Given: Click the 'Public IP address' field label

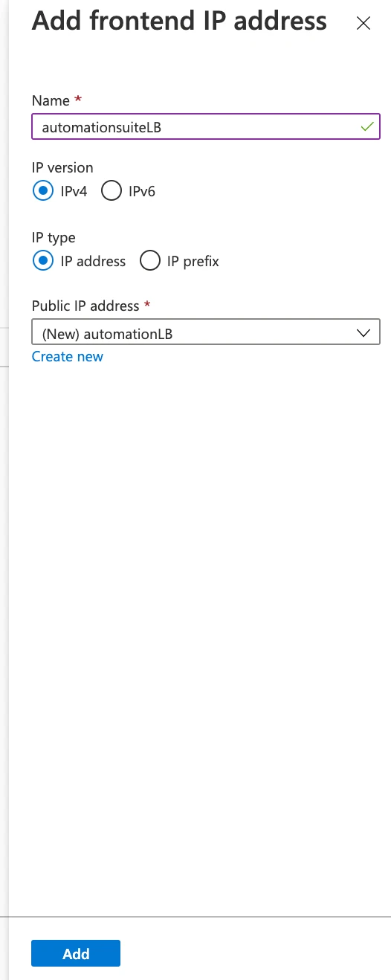Looking at the screenshot, I should 85,306.
